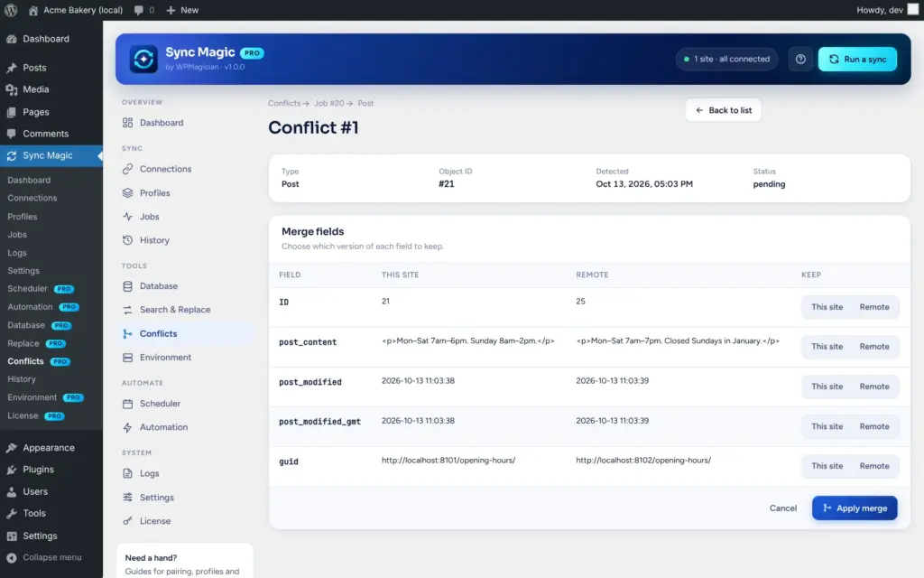Viewport: 924px width, 578px height.
Task: Keep This site for post_modified_gmt
Action: [x=827, y=426]
